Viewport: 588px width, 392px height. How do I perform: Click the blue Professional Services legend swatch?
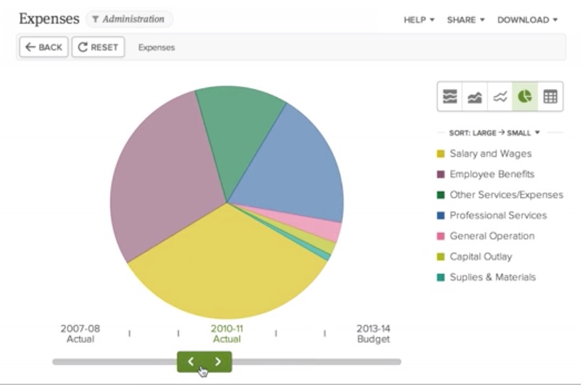pyautogui.click(x=440, y=215)
